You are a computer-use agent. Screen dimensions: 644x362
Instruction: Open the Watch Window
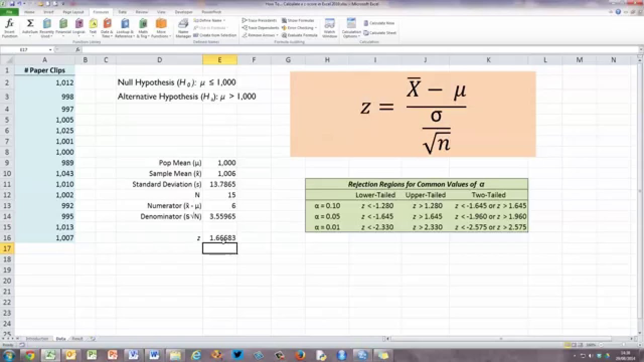330,28
